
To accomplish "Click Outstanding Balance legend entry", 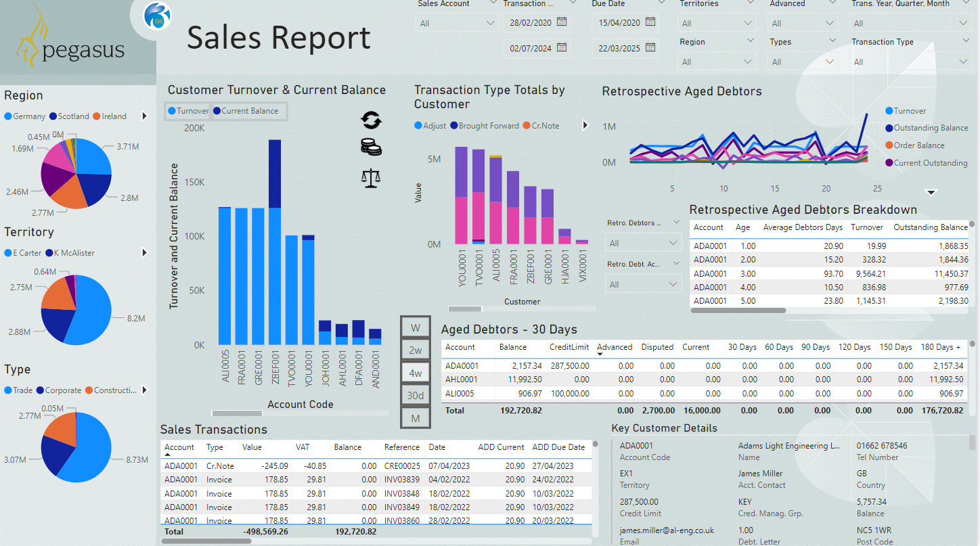I will pyautogui.click(x=927, y=128).
